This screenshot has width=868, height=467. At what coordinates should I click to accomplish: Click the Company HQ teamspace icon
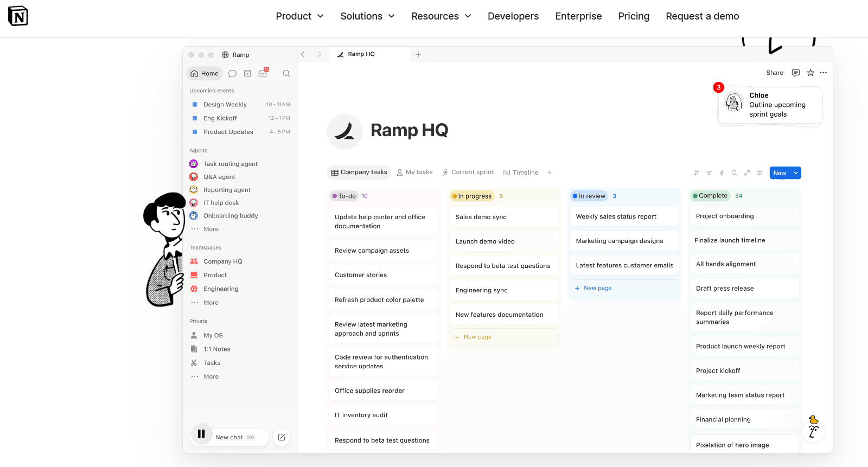point(194,261)
